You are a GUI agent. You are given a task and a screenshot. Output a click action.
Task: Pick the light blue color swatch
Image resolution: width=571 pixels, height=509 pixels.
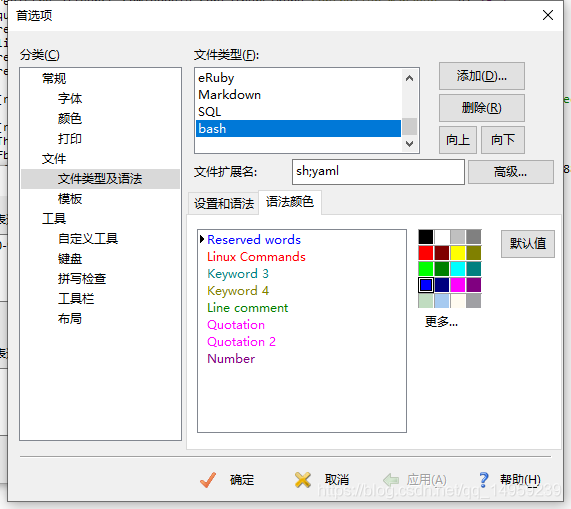pyautogui.click(x=442, y=301)
